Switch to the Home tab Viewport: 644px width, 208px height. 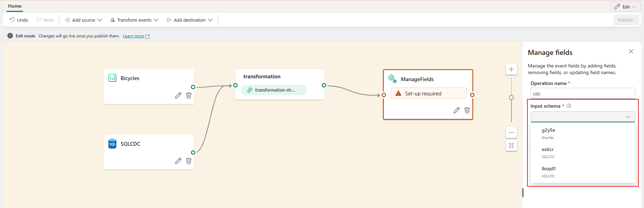click(x=15, y=6)
